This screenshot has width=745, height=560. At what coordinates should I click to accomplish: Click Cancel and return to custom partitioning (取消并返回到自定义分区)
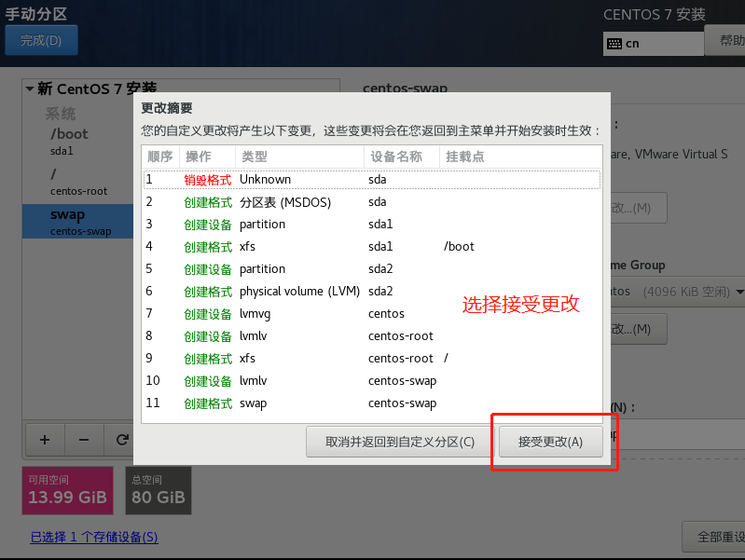[x=400, y=442]
